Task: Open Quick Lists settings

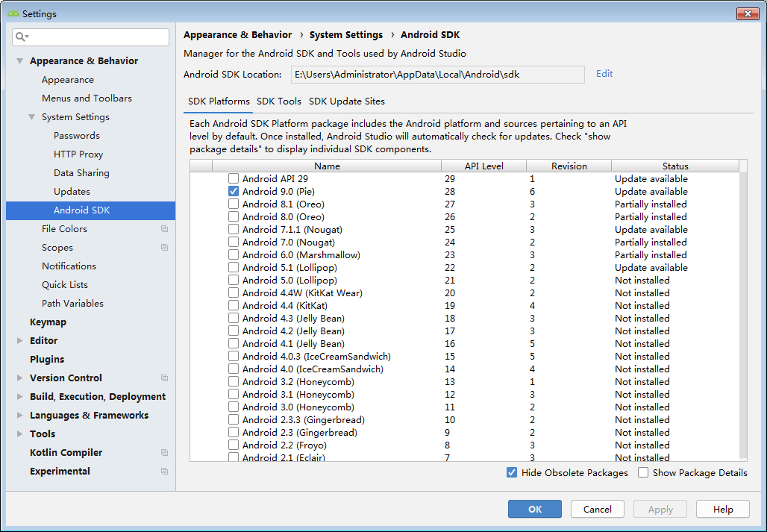Action: [65, 284]
